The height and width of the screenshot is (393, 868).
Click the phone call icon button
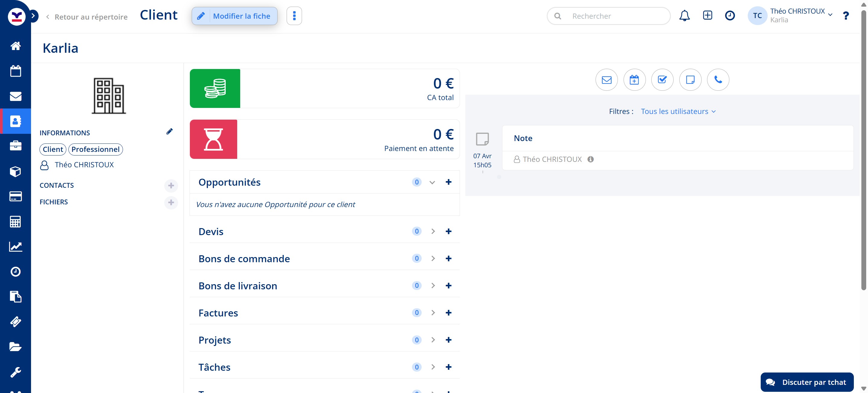tap(718, 80)
